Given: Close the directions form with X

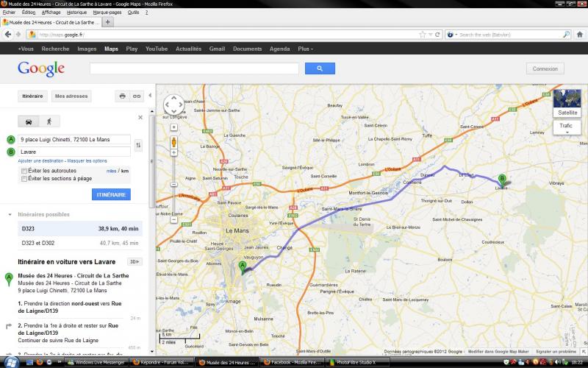Looking at the screenshot, I should coord(140,118).
